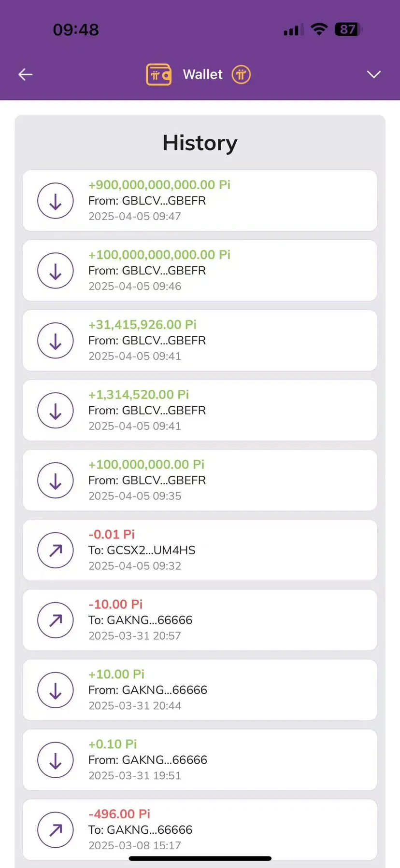This screenshot has height=868, width=400.
Task: Click receive arrow icon of +31,415,926.00 Pi
Action: click(56, 341)
